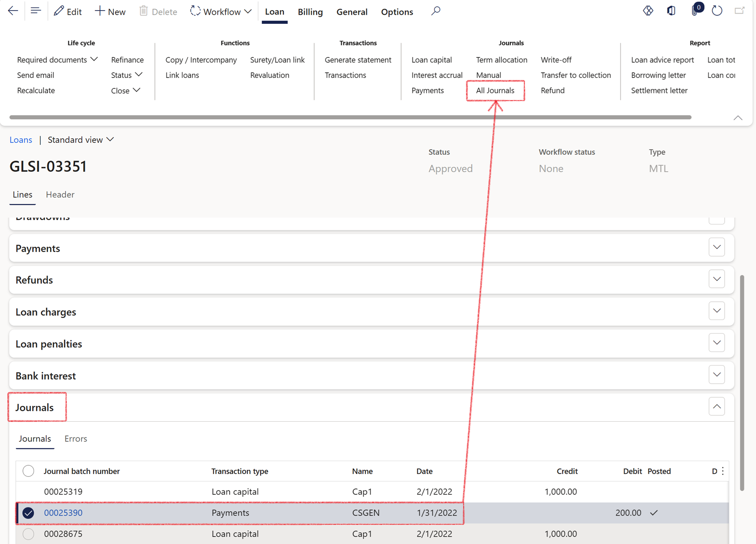The height and width of the screenshot is (544, 756).
Task: Click the Edit pencil icon
Action: coord(59,11)
